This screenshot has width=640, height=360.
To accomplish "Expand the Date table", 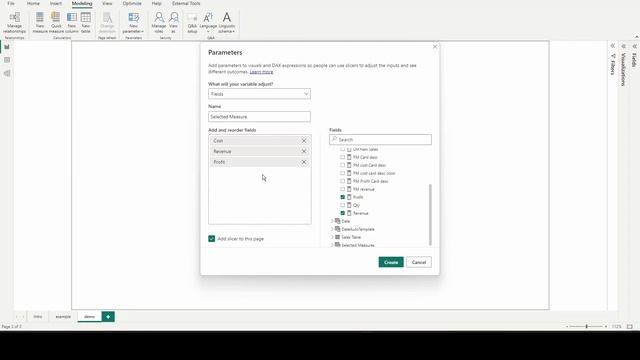I will (x=332, y=221).
